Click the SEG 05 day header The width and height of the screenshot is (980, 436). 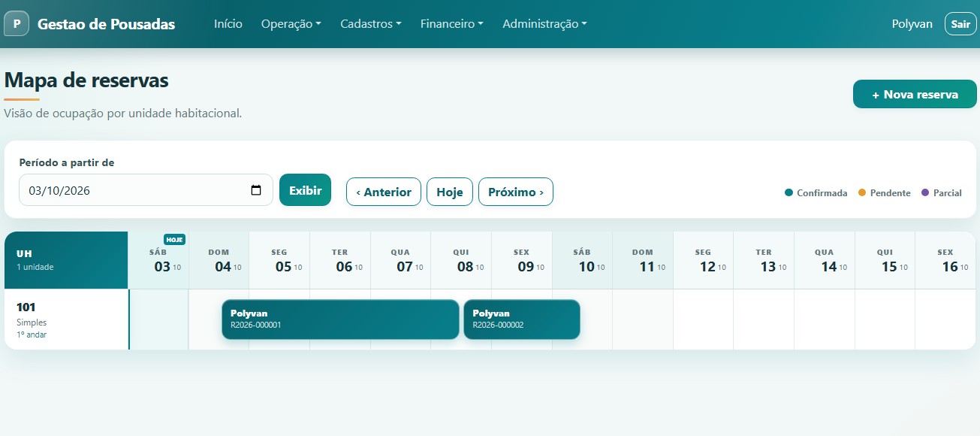click(x=279, y=261)
